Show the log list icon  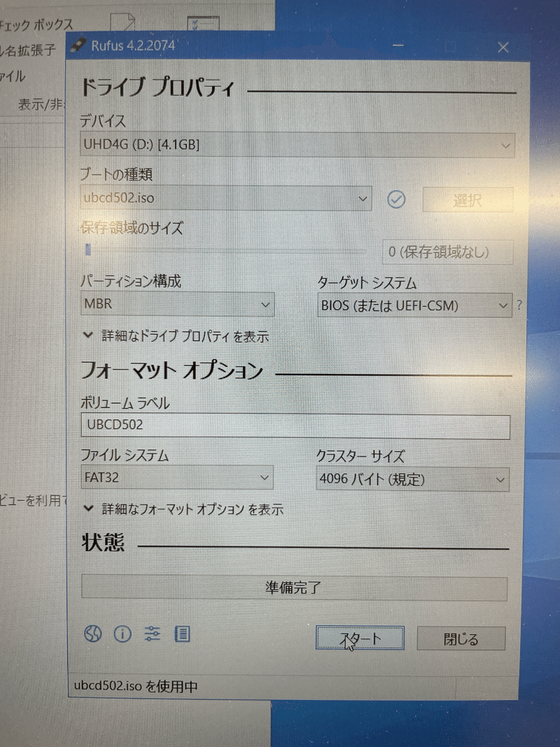point(181,634)
